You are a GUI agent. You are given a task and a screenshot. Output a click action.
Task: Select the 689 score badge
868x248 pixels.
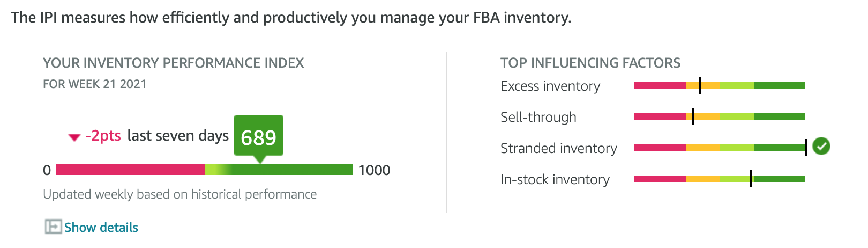point(259,137)
